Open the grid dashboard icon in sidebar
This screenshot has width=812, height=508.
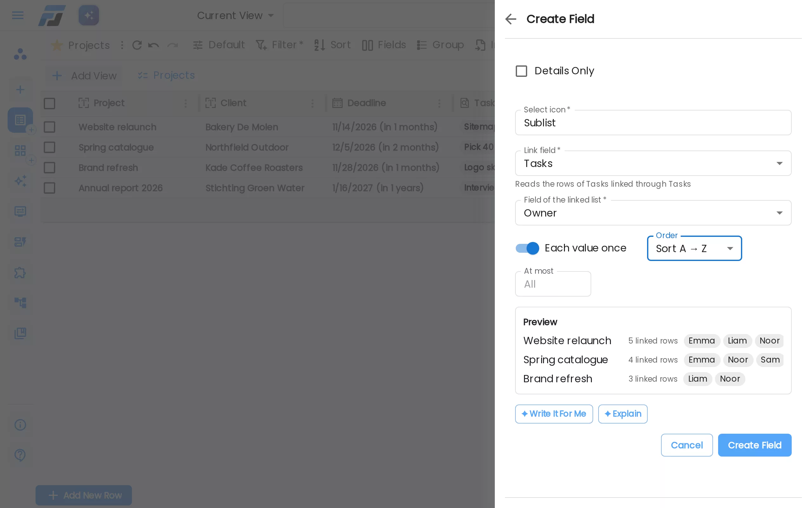coord(20,150)
